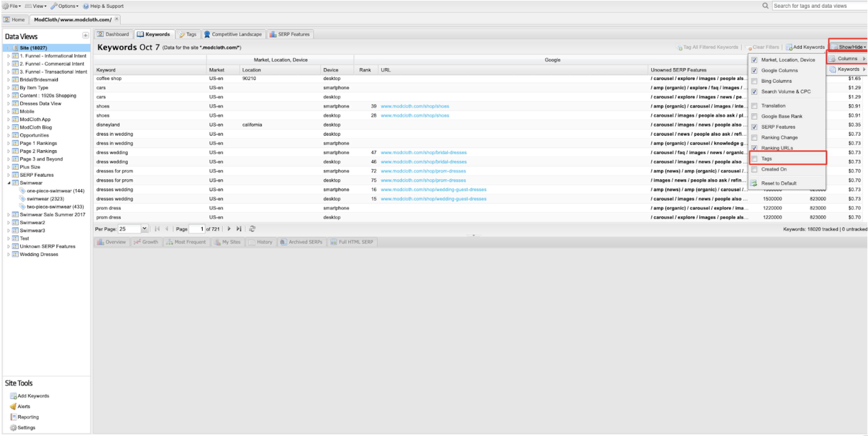Open Reporting in Site Tools
Image resolution: width=868 pixels, height=436 pixels.
point(28,417)
